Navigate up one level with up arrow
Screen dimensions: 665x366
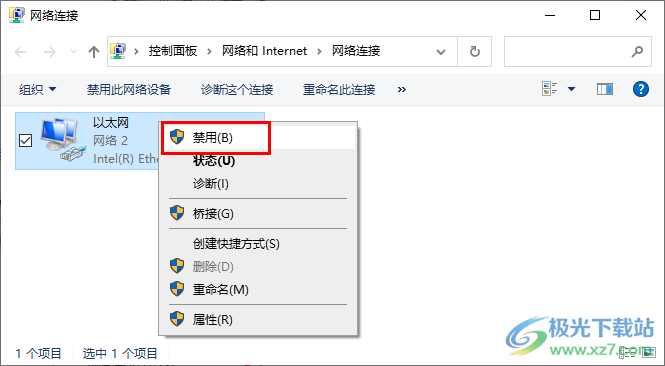[94, 52]
